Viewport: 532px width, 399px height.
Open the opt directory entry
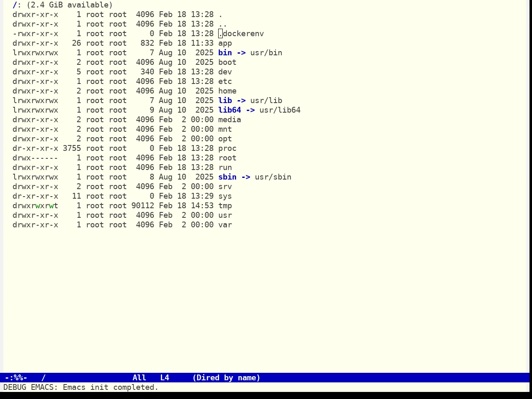(225, 139)
